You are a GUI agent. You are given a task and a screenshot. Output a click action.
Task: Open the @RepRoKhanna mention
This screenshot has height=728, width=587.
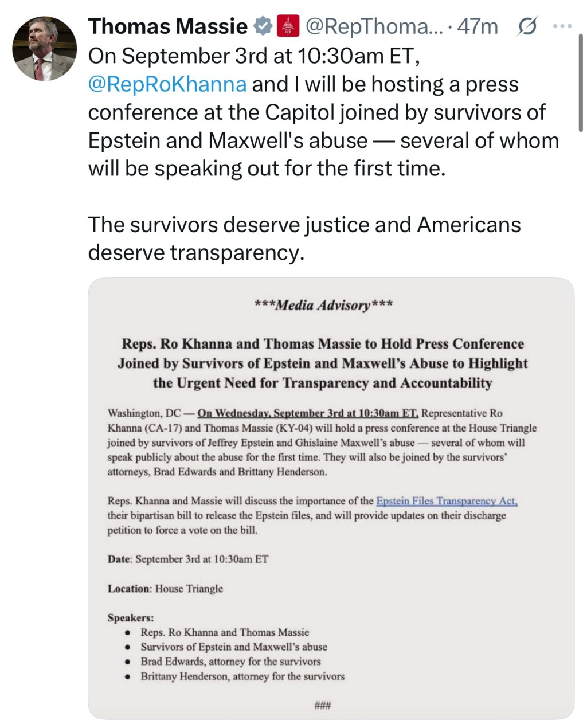click(x=168, y=84)
